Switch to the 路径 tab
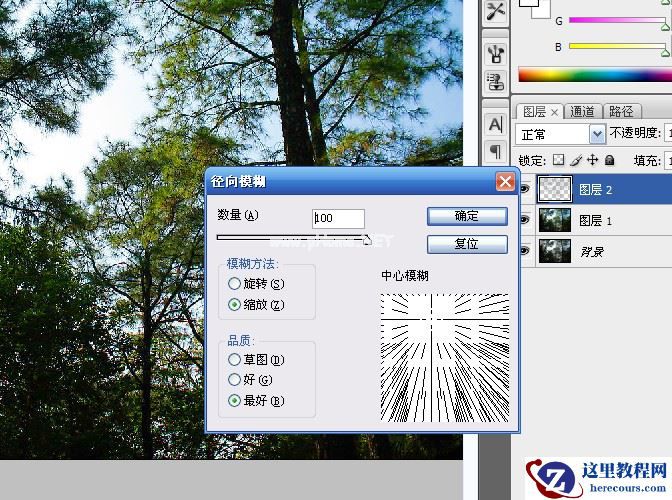Image resolution: width=672 pixels, height=500 pixels. [x=621, y=112]
